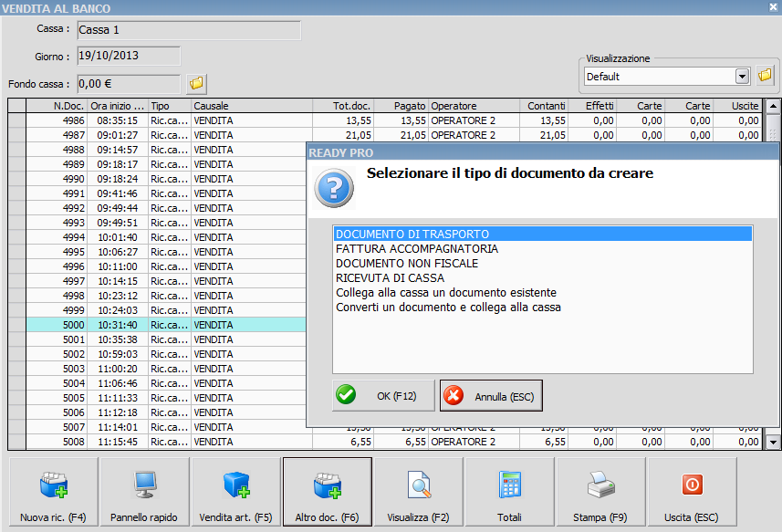Click the Cassa input field

coord(189,30)
